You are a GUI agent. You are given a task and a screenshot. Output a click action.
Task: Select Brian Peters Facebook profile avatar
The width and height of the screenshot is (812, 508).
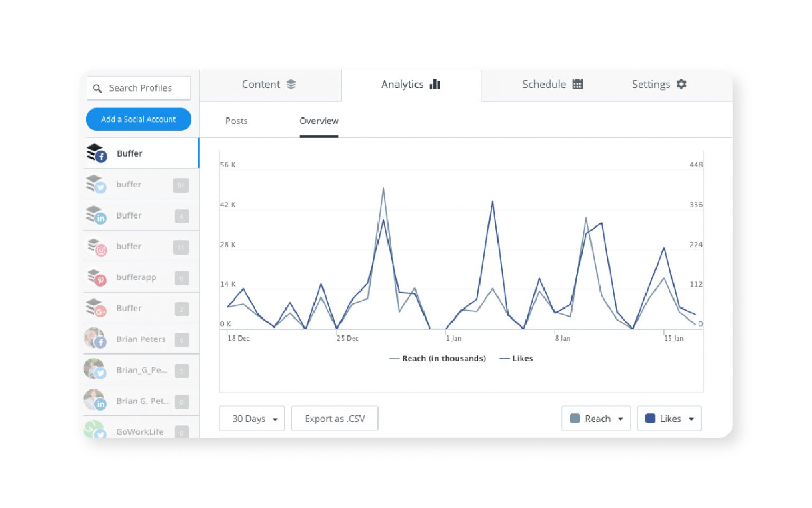tap(95, 339)
